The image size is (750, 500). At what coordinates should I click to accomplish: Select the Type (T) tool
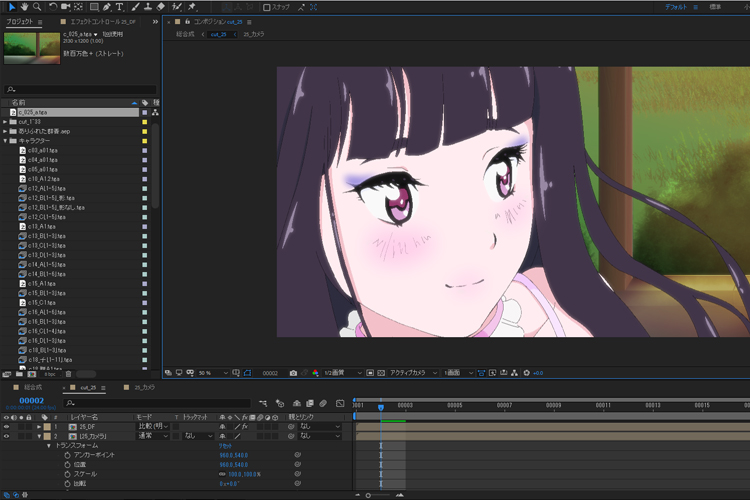pos(119,6)
